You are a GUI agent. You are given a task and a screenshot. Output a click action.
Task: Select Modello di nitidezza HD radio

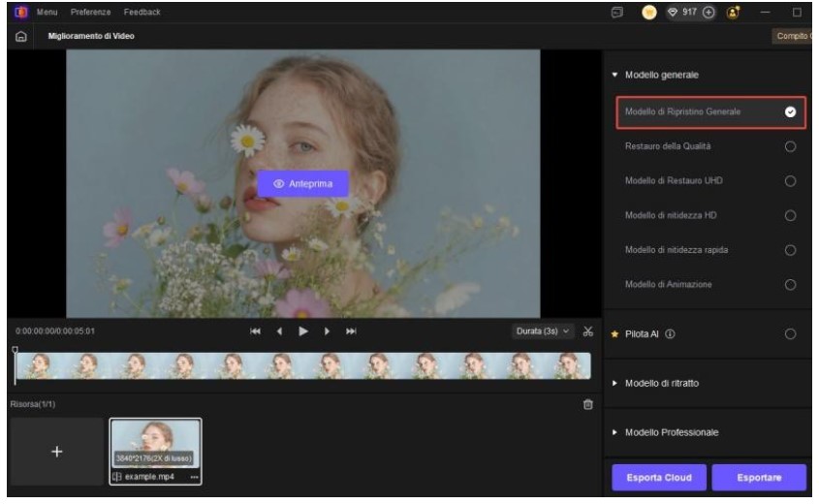point(790,216)
